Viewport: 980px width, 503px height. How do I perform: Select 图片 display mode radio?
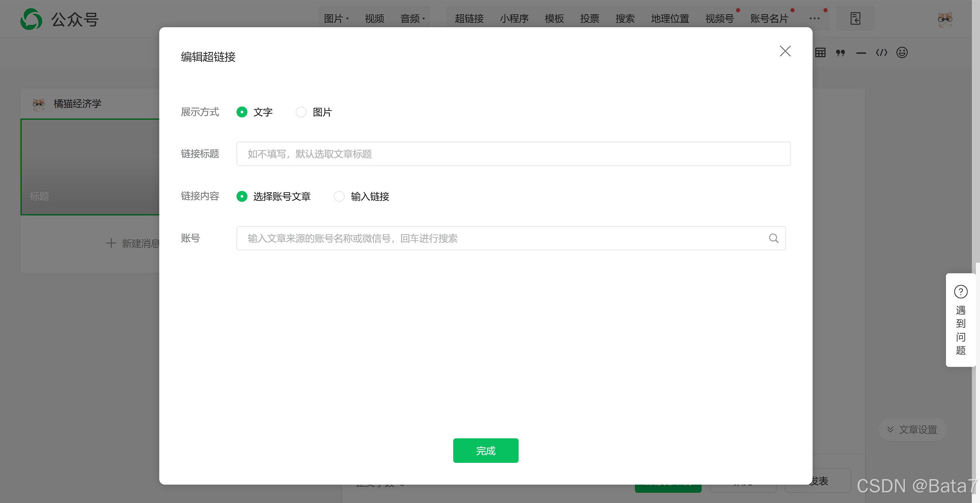coord(301,112)
